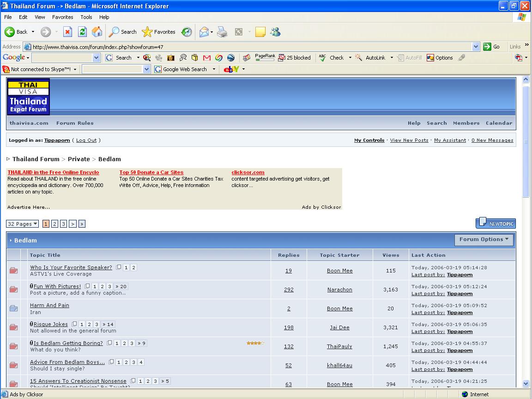
Task: Click the eBay toolbar icon
Action: [231, 69]
